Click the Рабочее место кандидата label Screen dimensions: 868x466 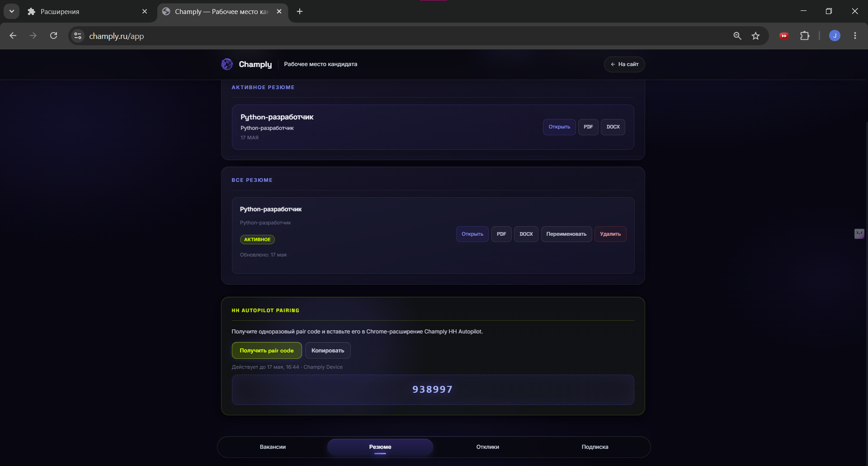click(x=321, y=64)
